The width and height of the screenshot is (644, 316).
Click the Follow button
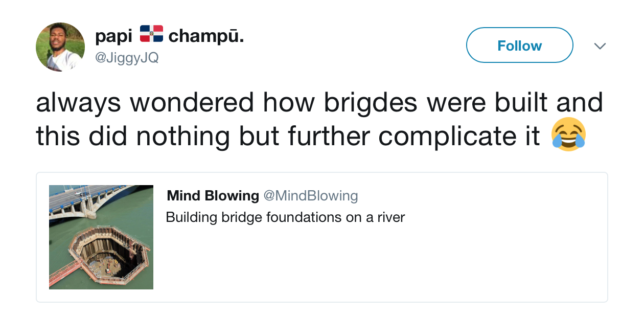[x=519, y=46]
